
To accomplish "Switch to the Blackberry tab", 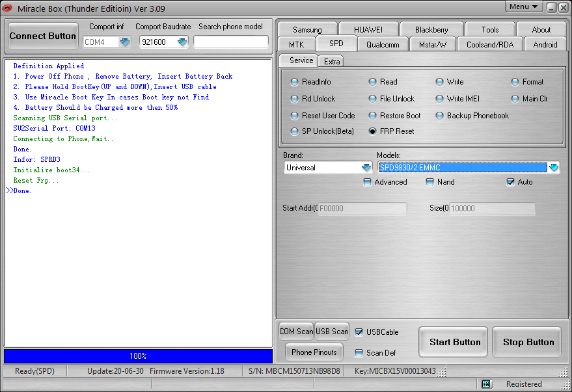I will tap(431, 29).
